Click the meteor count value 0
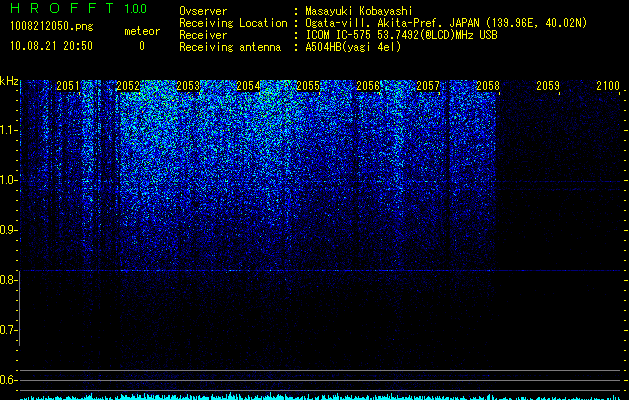The width and height of the screenshot is (629, 400). pyautogui.click(x=142, y=46)
